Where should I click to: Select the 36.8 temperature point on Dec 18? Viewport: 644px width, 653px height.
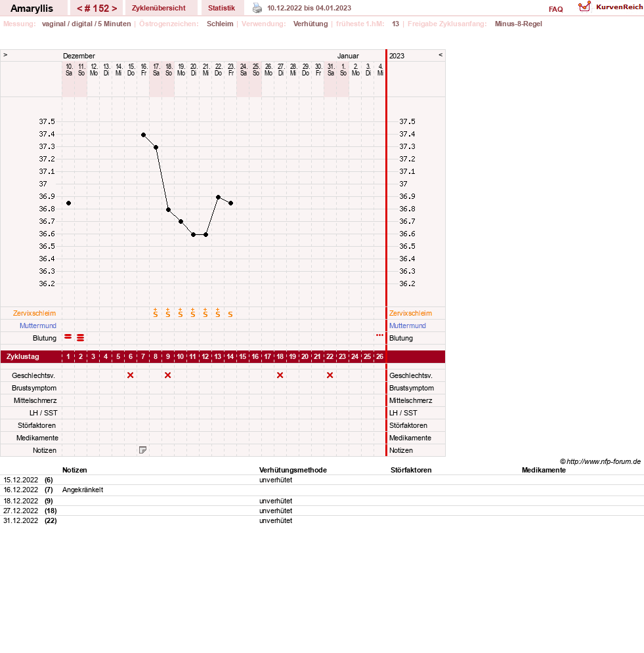168,210
